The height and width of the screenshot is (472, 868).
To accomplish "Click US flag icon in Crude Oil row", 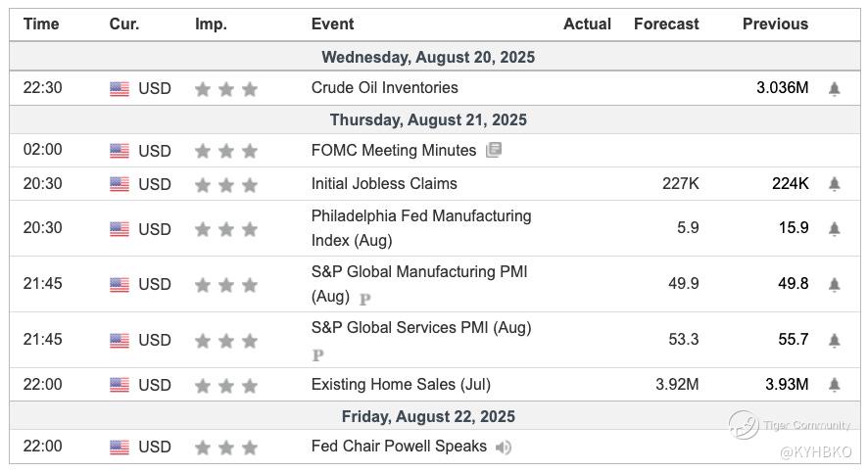I will (120, 89).
